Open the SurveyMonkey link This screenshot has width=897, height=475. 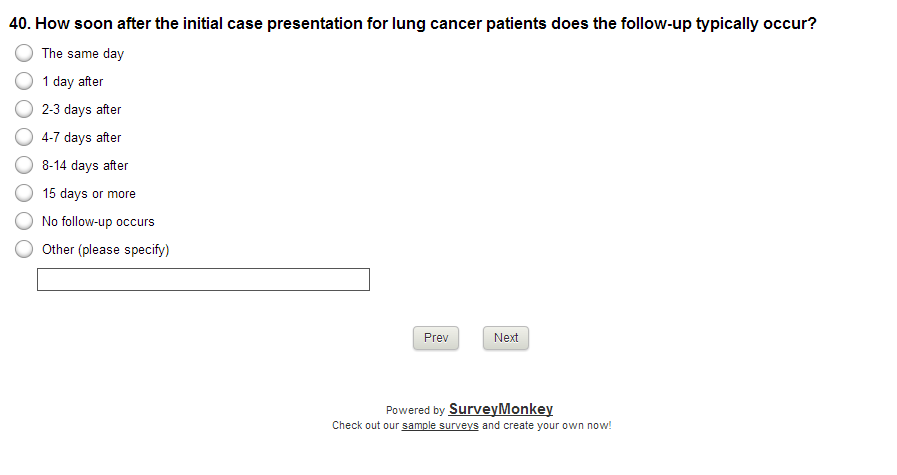[500, 409]
